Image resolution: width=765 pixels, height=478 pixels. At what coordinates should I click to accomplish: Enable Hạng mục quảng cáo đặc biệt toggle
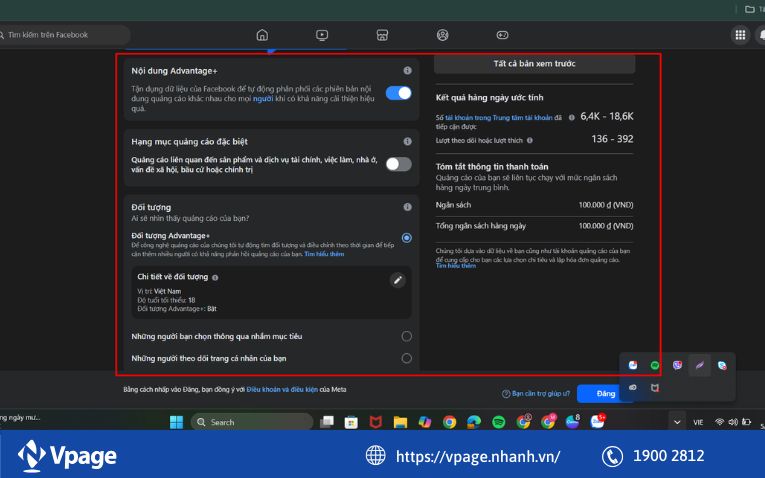[x=399, y=164]
